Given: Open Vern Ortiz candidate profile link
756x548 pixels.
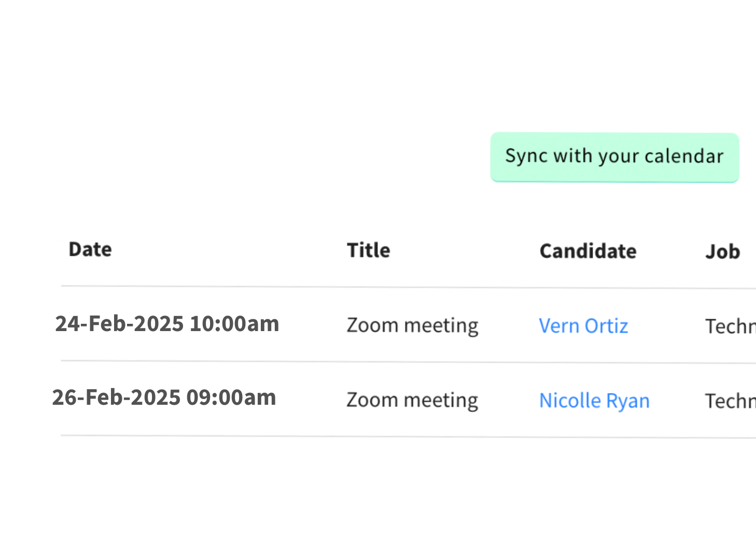Looking at the screenshot, I should pos(583,326).
